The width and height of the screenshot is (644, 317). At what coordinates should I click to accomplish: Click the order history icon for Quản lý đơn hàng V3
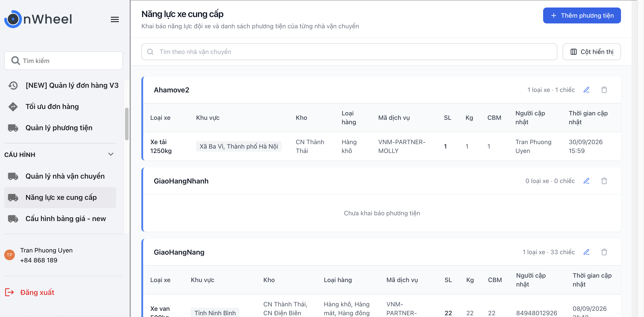[13, 85]
